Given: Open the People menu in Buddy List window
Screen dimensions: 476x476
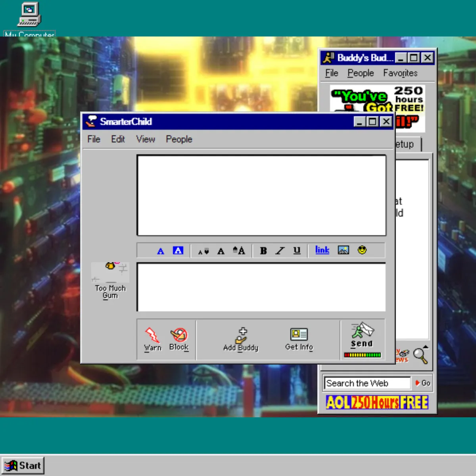Looking at the screenshot, I should [x=361, y=73].
